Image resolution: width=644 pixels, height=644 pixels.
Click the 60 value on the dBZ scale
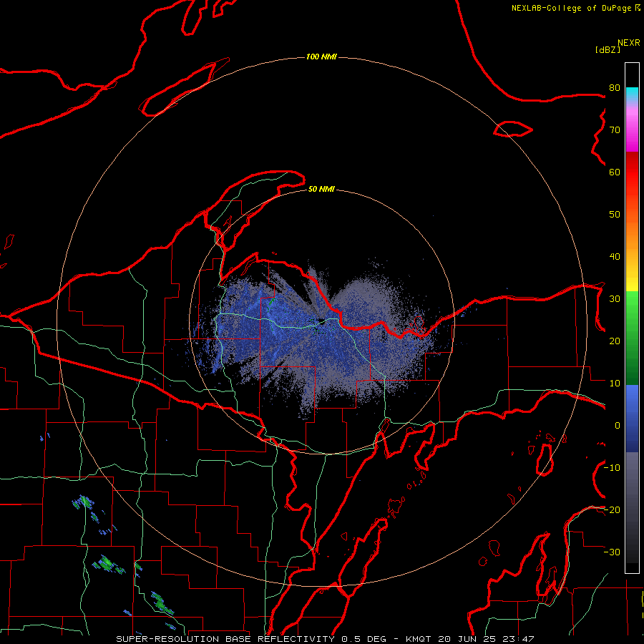615,172
